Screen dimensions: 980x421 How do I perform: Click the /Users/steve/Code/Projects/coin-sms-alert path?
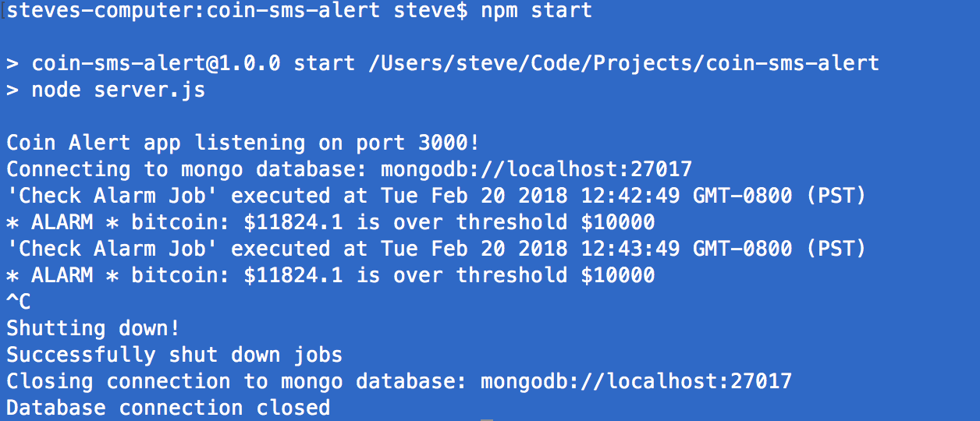pyautogui.click(x=623, y=64)
